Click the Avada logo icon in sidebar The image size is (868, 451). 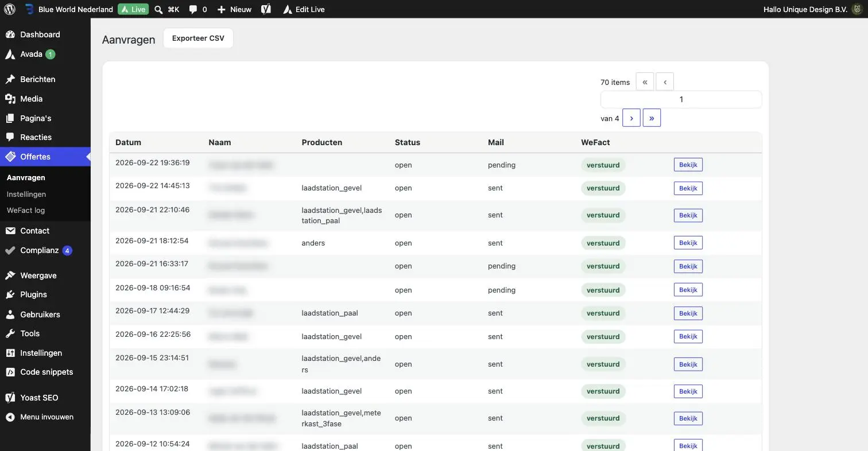click(10, 55)
